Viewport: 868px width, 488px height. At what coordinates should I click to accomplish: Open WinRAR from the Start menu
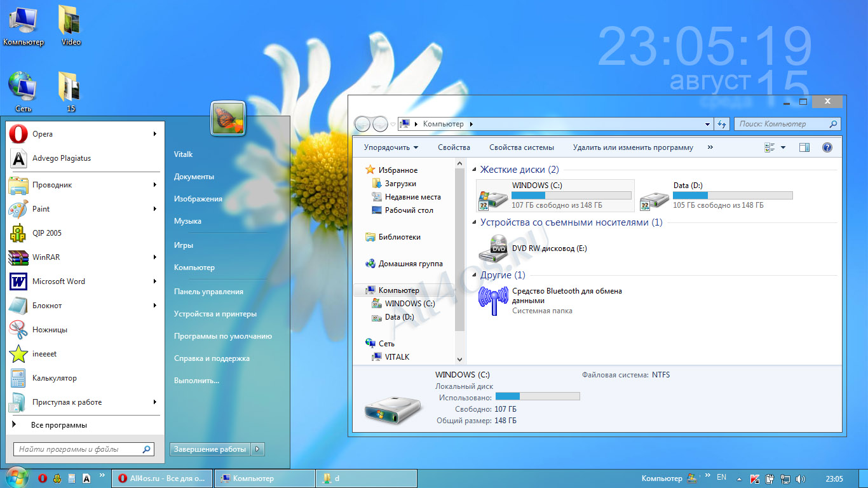coord(85,257)
